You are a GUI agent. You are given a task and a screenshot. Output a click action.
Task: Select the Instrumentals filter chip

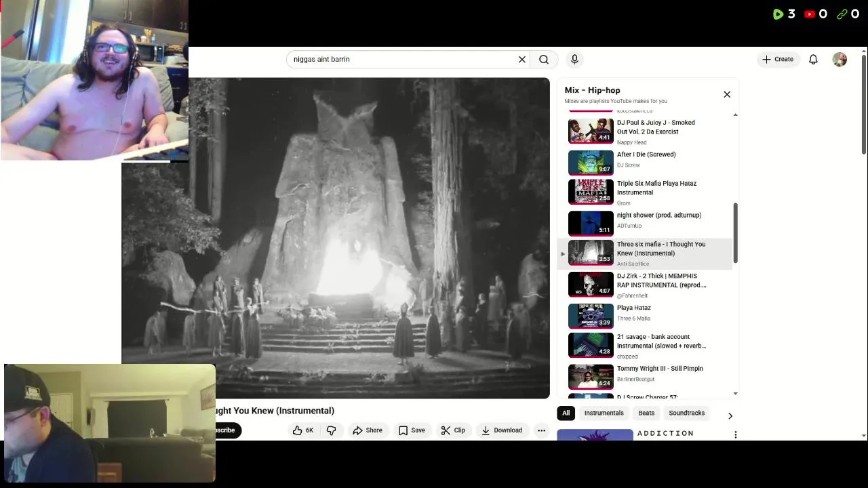[604, 413]
